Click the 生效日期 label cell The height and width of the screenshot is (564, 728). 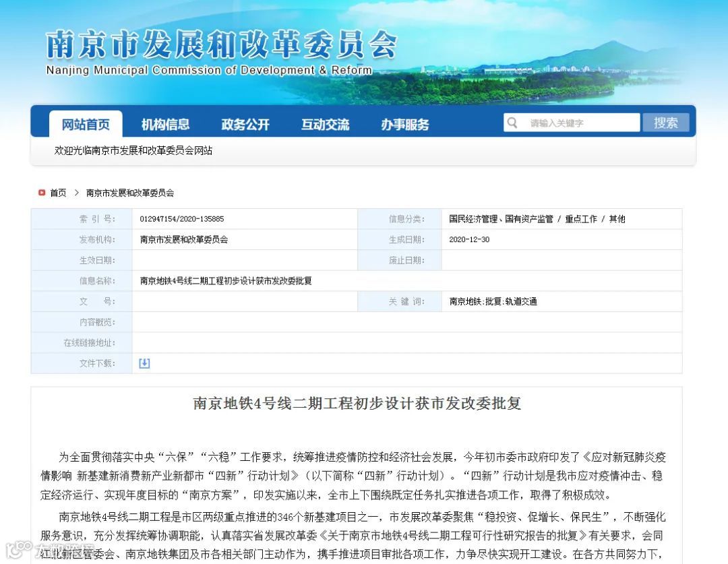pyautogui.click(x=82, y=260)
